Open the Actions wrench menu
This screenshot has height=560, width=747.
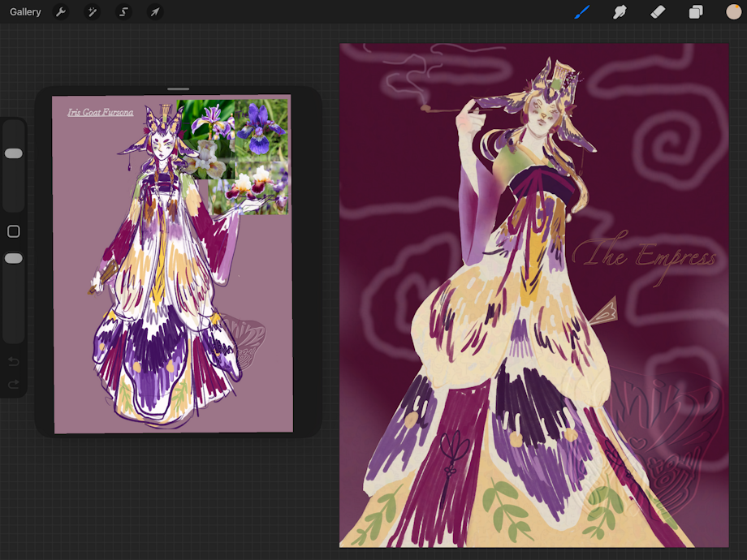tap(61, 12)
